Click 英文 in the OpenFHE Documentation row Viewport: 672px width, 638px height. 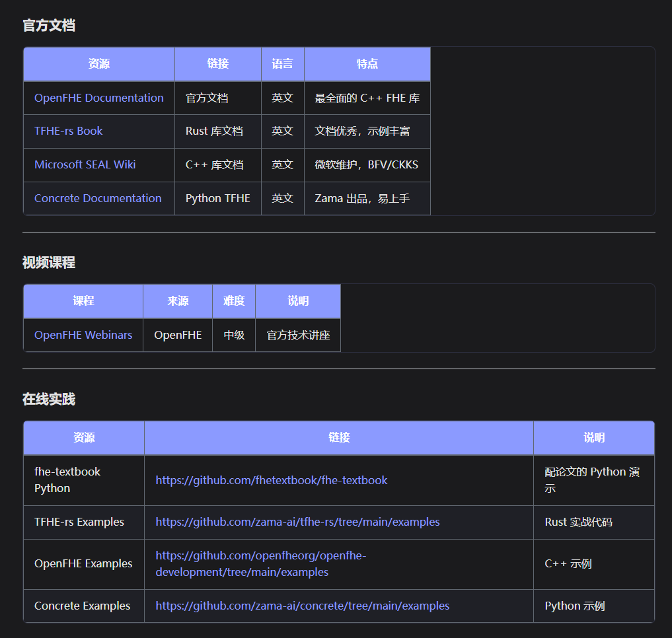point(282,98)
